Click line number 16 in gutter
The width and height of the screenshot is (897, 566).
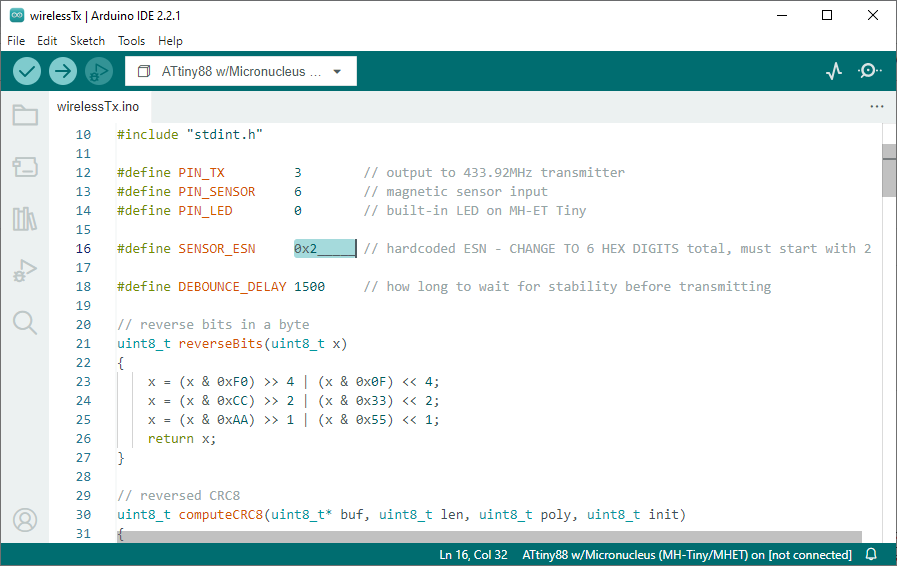(x=83, y=248)
